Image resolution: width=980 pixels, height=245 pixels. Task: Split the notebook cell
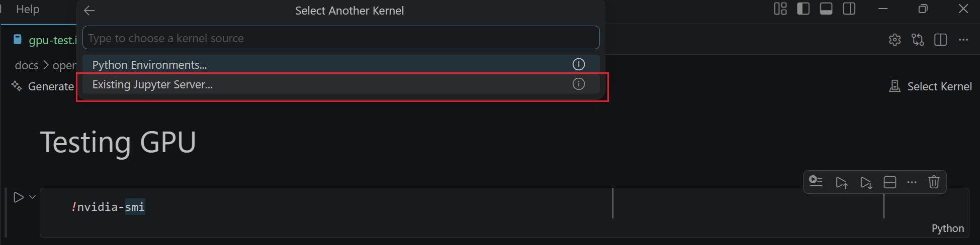[889, 182]
